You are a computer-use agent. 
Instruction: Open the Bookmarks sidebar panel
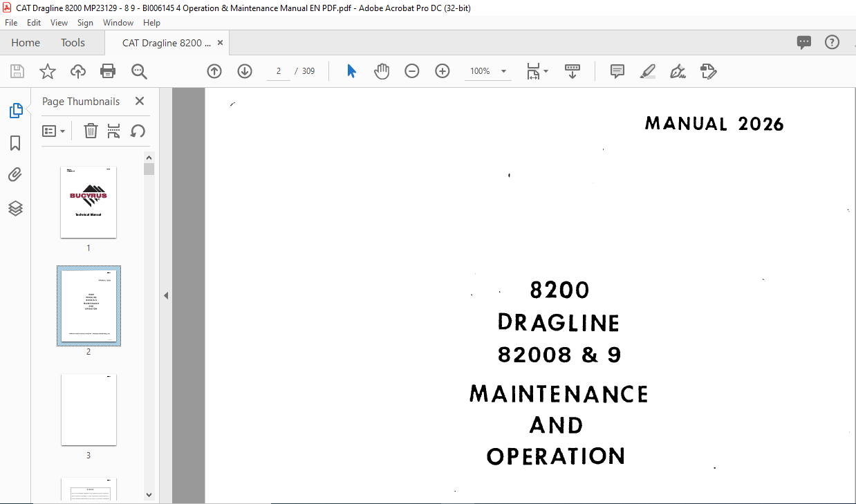(15, 143)
